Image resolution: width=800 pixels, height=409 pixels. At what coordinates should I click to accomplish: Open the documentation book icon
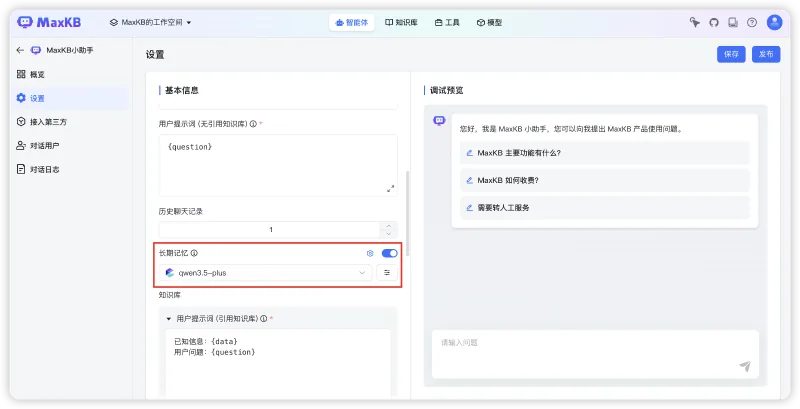733,22
